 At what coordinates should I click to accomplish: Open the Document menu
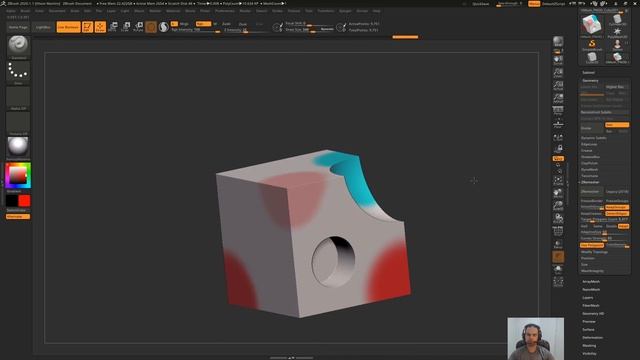tap(57, 11)
